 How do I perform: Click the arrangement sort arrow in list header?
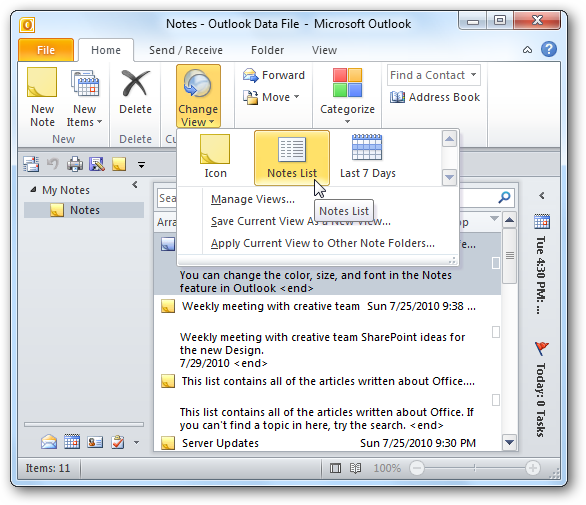click(x=494, y=218)
